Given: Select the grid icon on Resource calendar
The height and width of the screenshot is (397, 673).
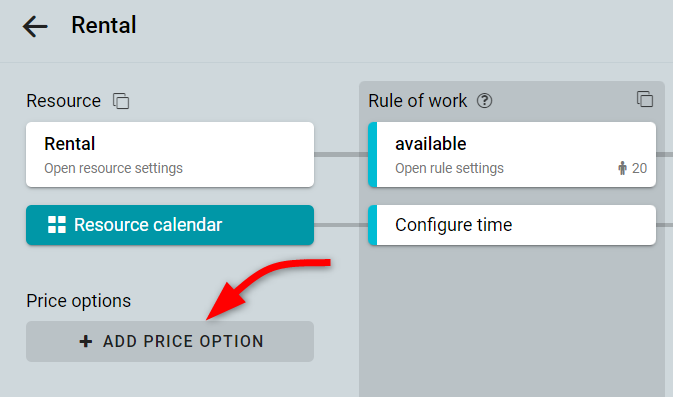Looking at the screenshot, I should [x=57, y=225].
